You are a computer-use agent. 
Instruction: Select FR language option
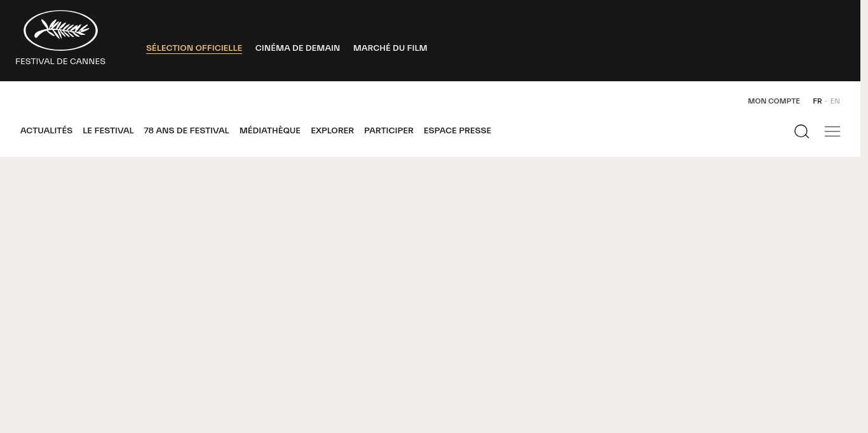(817, 101)
